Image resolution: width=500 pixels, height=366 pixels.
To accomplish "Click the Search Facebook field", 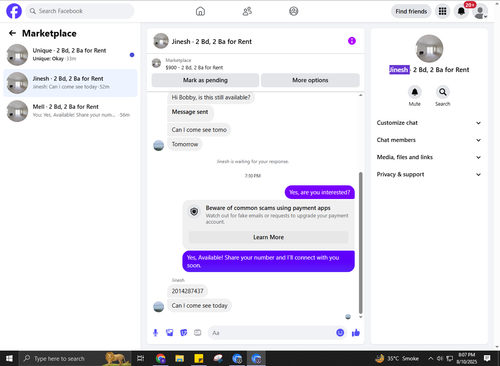I will point(80,11).
